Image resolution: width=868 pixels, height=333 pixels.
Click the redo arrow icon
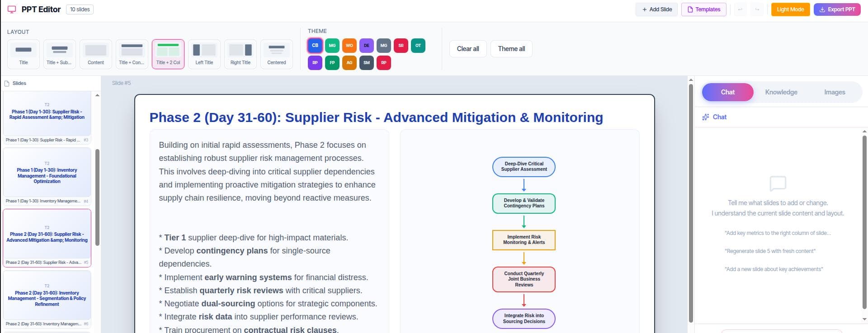coord(757,9)
